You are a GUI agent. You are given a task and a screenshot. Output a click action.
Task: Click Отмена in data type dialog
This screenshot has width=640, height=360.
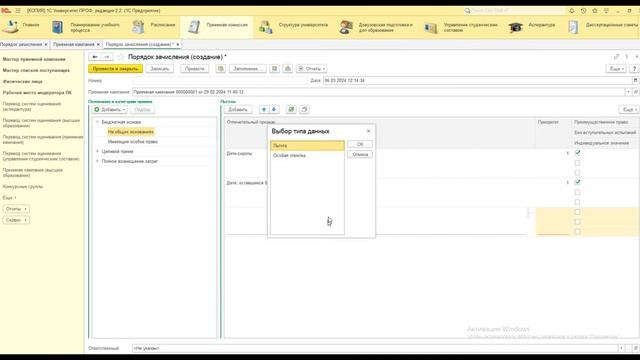(360, 154)
